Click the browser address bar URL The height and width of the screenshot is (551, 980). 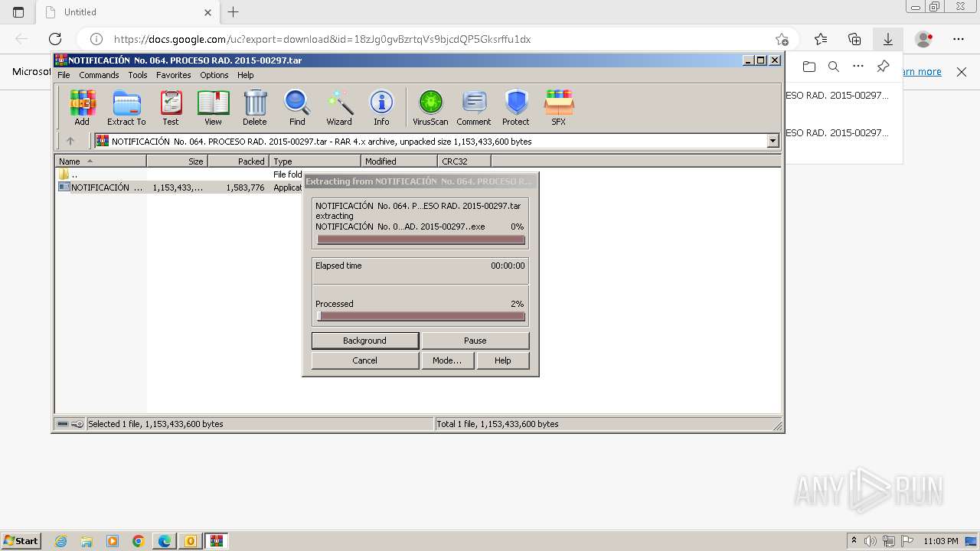coord(322,39)
